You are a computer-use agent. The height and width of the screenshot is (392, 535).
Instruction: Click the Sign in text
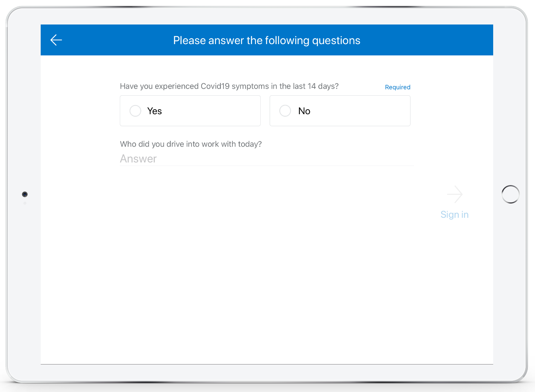pyautogui.click(x=455, y=214)
